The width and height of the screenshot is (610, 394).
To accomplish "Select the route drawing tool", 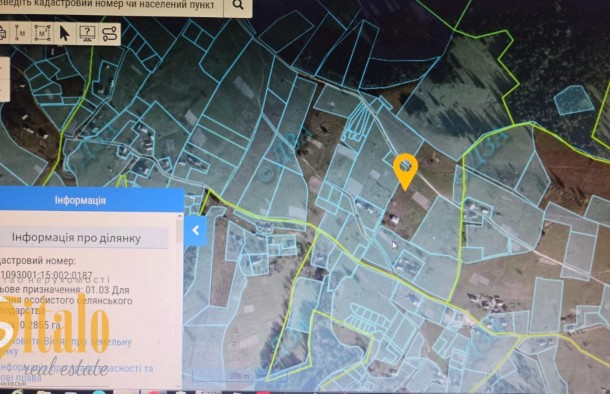I will pyautogui.click(x=109, y=33).
